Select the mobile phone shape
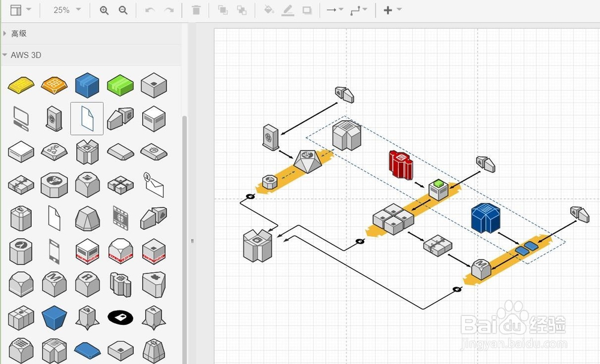Image resolution: width=600 pixels, height=364 pixels. coord(55,251)
